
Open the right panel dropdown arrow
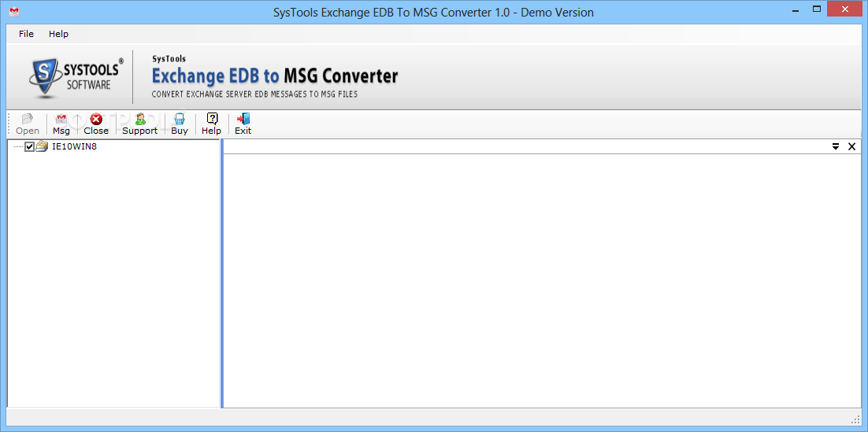(x=836, y=146)
